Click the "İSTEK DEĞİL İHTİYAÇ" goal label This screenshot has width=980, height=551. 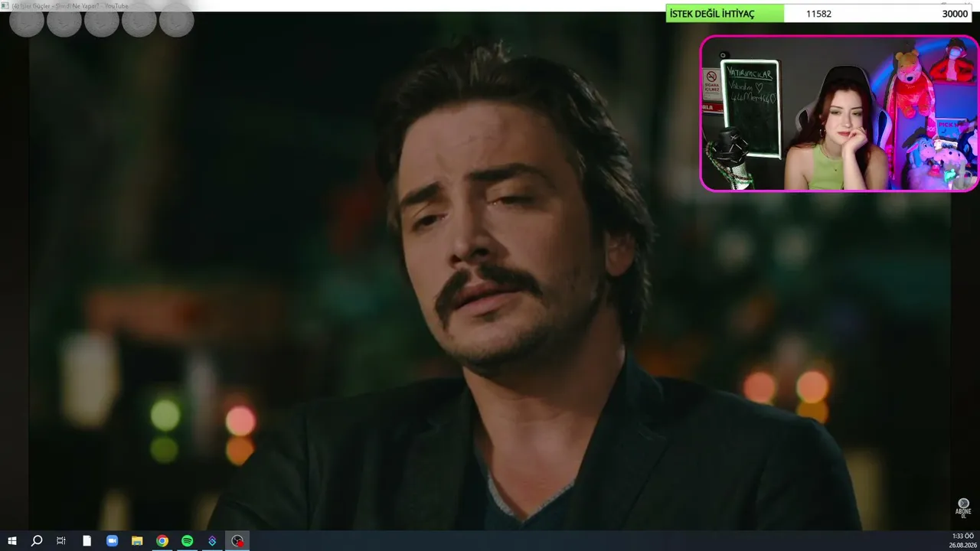[x=712, y=14]
